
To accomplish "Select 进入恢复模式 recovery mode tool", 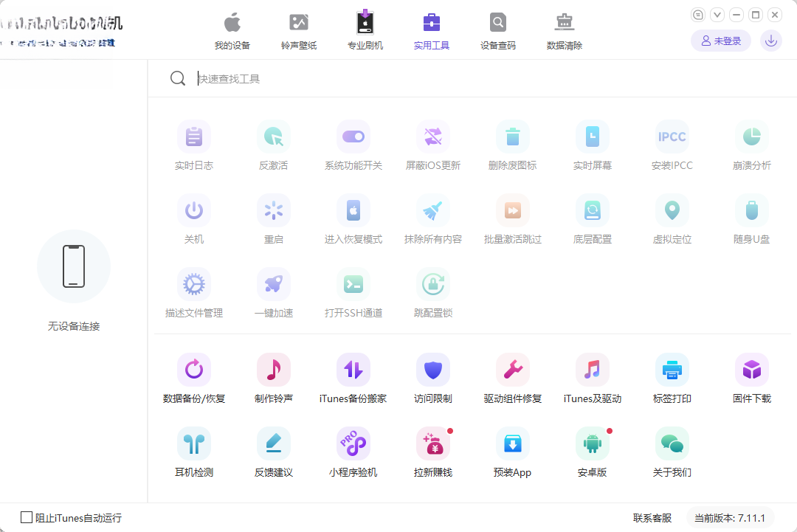I will tap(353, 210).
